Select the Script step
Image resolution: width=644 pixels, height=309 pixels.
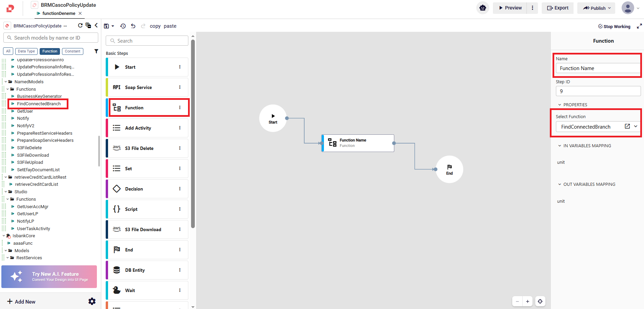(x=147, y=209)
